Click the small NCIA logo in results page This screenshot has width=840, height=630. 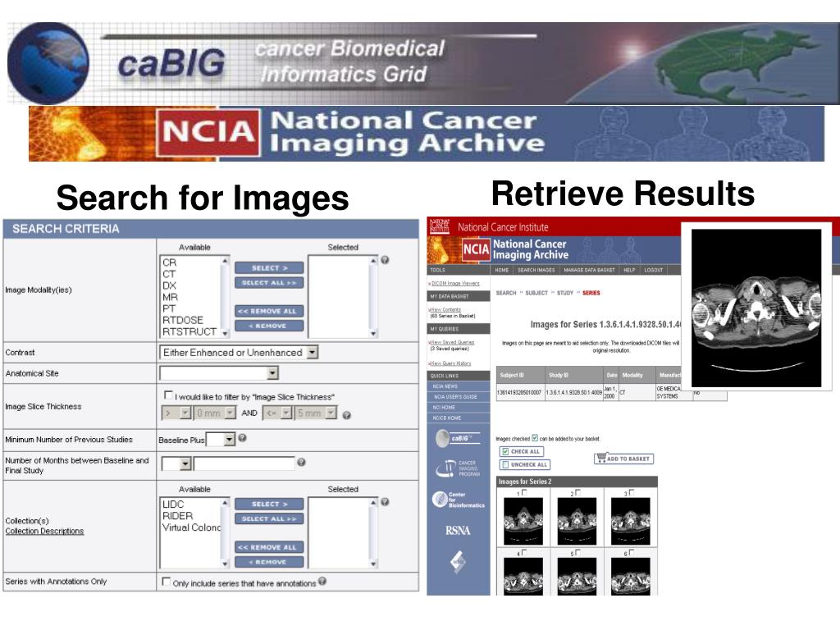pos(476,249)
